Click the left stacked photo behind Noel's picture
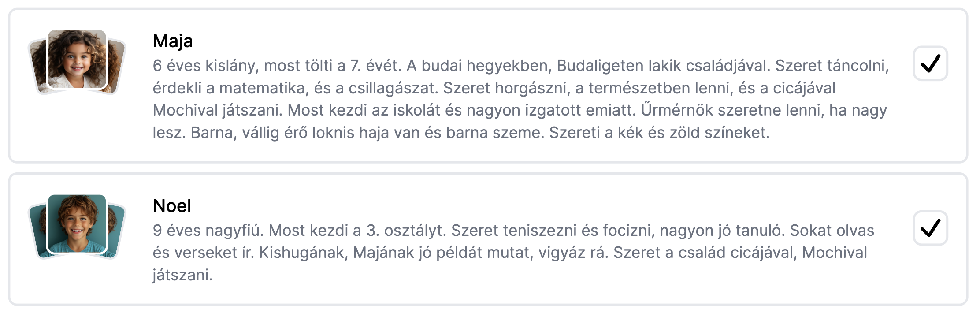The width and height of the screenshot is (980, 313). [x=38, y=231]
